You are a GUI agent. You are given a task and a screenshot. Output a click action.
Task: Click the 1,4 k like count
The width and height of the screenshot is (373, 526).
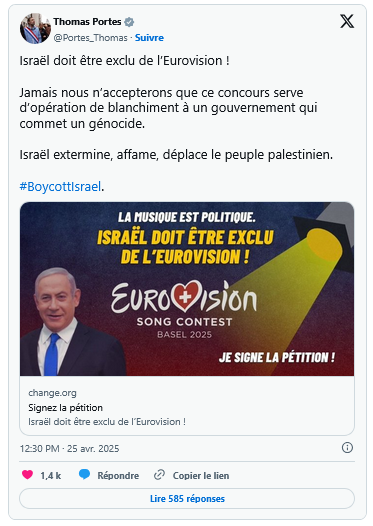coord(51,475)
